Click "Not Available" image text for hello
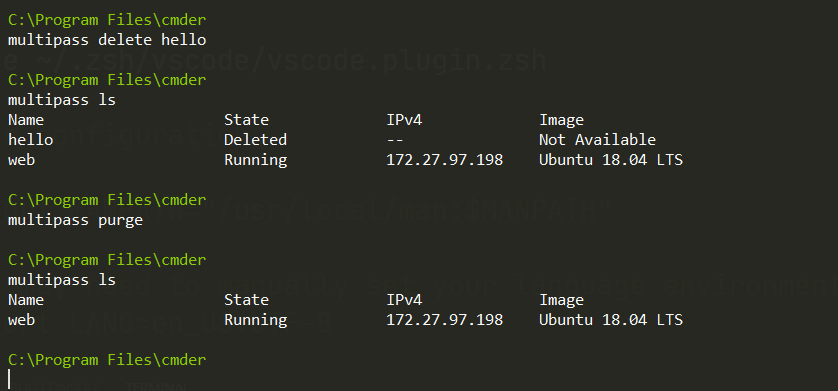The height and width of the screenshot is (391, 838). [x=598, y=140]
